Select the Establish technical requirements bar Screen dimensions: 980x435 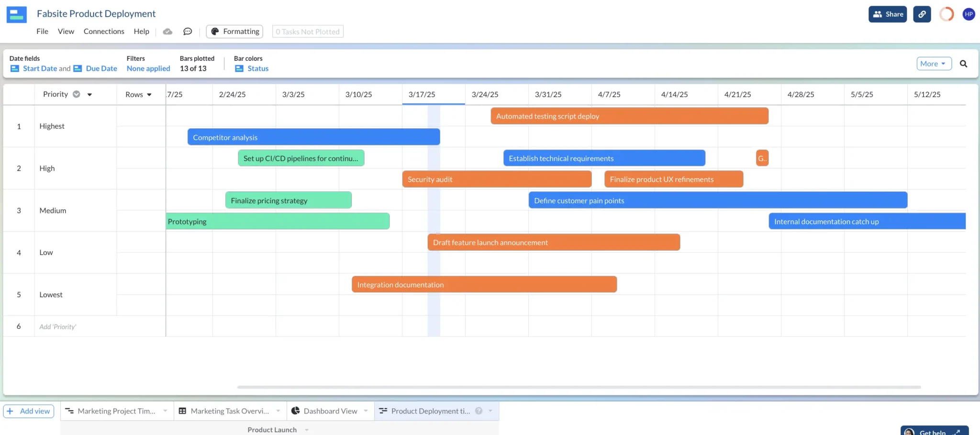[604, 158]
